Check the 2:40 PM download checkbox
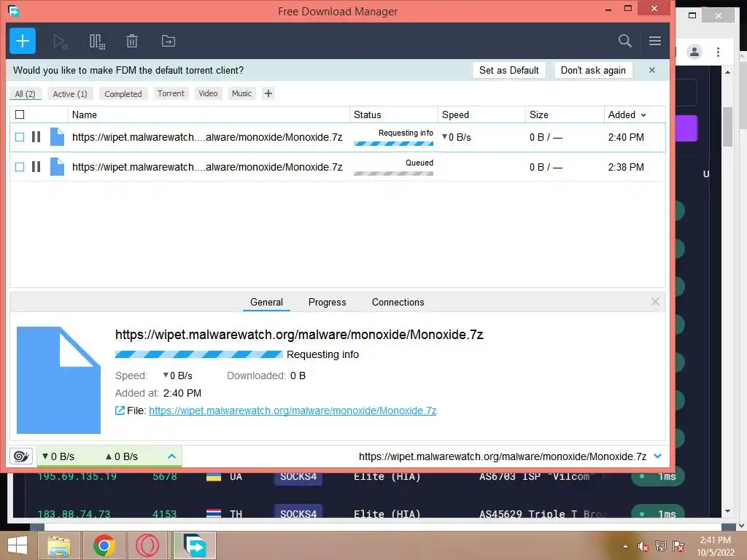Screen dimensions: 747x560 coord(20,137)
